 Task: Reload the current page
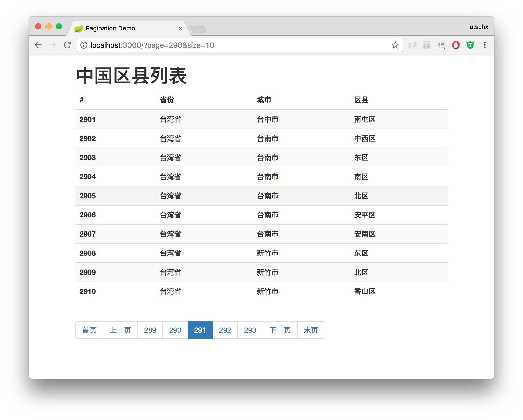point(67,45)
